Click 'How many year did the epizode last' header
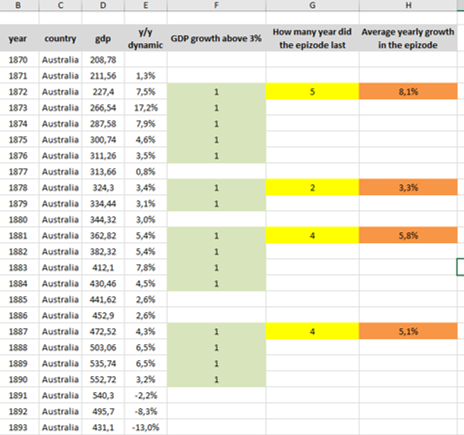The height and width of the screenshot is (435, 464). [312, 38]
